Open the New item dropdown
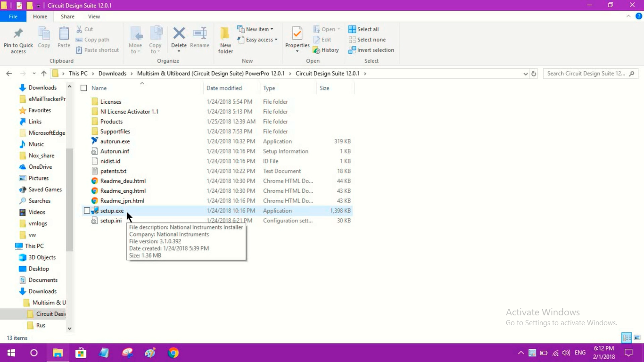This screenshot has height=362, width=644. [256, 29]
